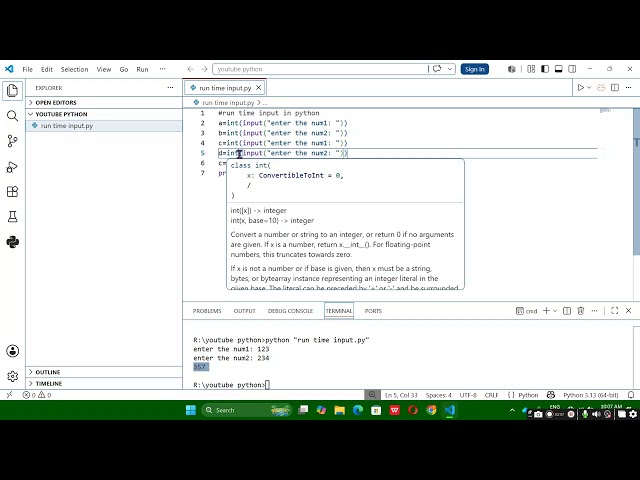Click the Run Python File play icon
The image size is (640, 480).
(581, 87)
